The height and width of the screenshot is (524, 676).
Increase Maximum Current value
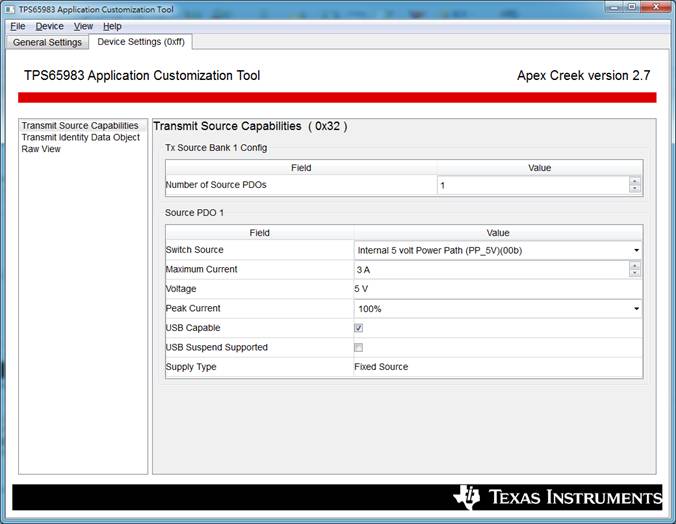635,265
